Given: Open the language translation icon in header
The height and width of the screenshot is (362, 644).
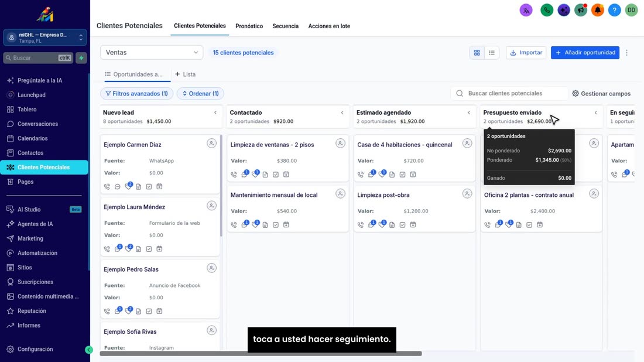Looking at the screenshot, I should (526, 11).
